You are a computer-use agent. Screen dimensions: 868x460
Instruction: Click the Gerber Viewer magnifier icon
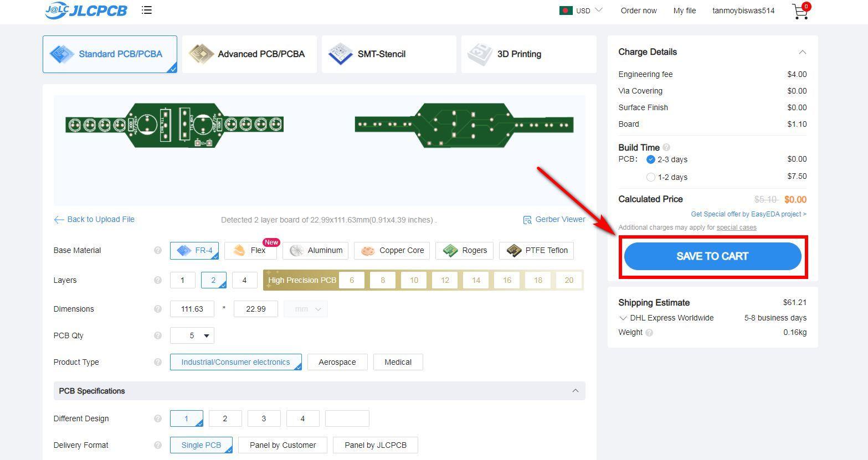[527, 220]
